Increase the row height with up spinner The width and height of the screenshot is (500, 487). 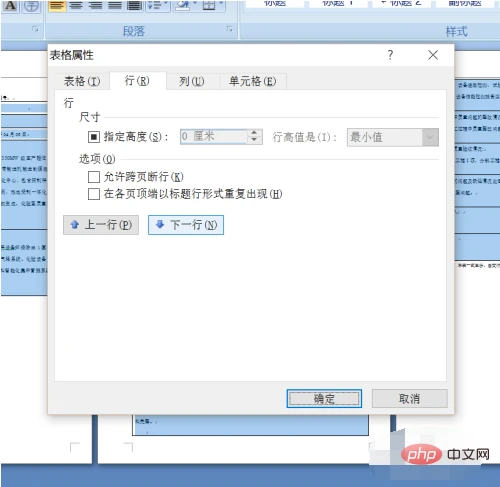(254, 133)
